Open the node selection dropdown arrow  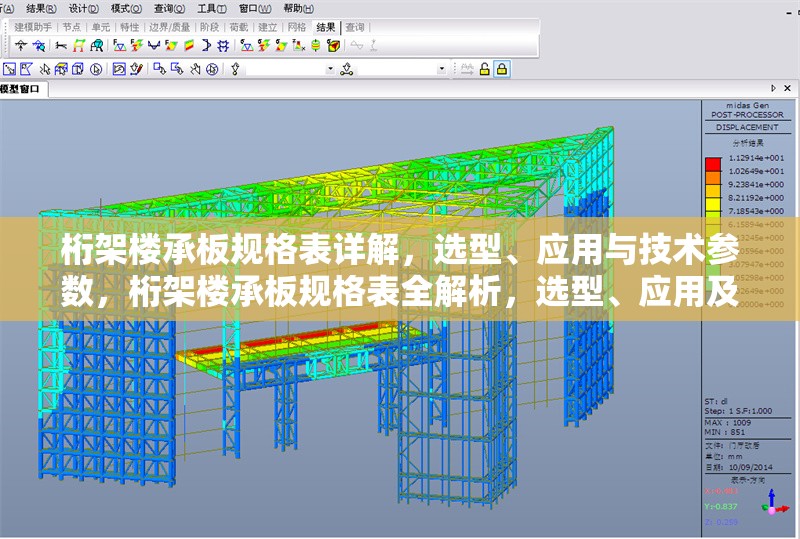pos(330,69)
